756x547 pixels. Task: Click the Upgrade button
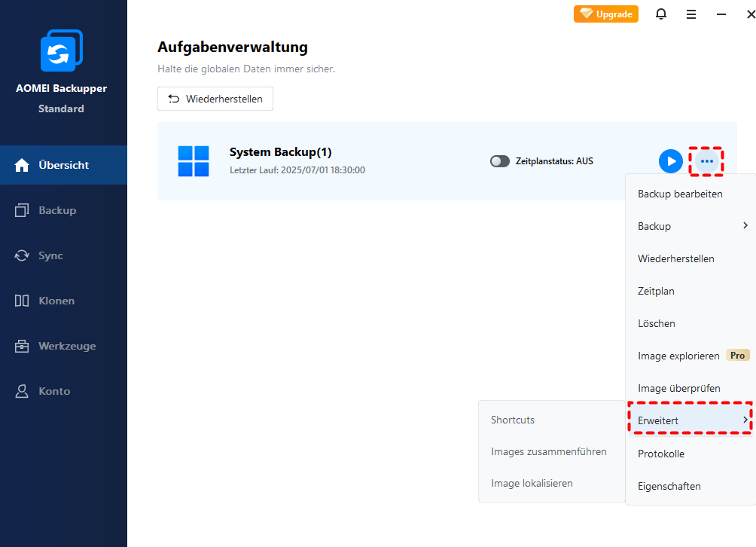click(x=606, y=14)
